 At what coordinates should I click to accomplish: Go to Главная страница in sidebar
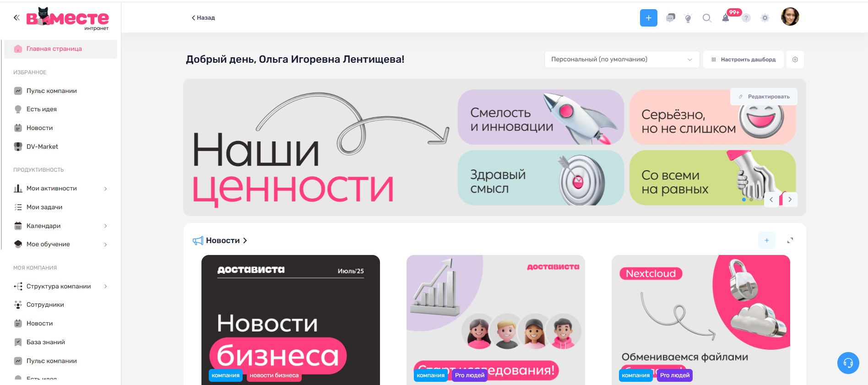(60, 49)
